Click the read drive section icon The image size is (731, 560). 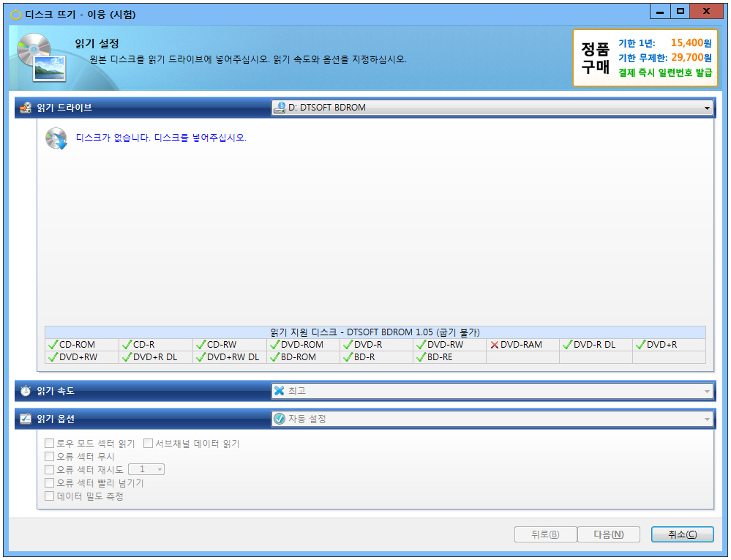coord(26,108)
